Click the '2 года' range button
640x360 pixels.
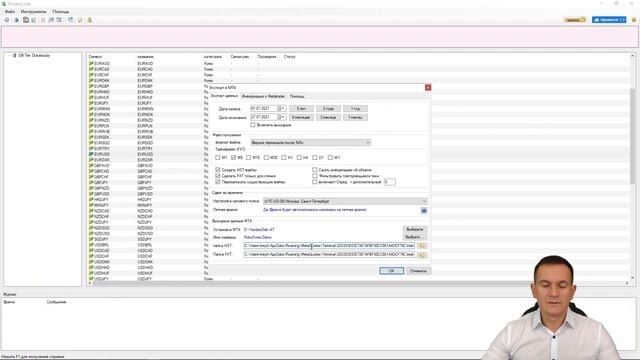point(328,109)
